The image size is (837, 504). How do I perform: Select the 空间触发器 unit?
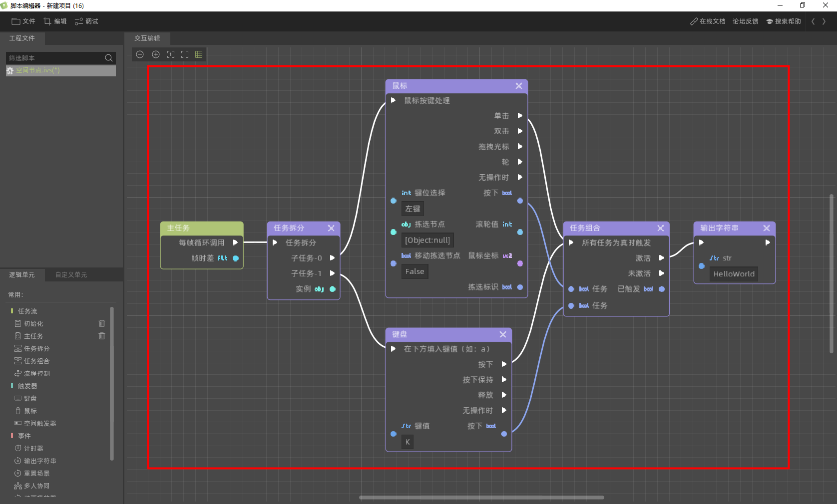[x=35, y=423]
